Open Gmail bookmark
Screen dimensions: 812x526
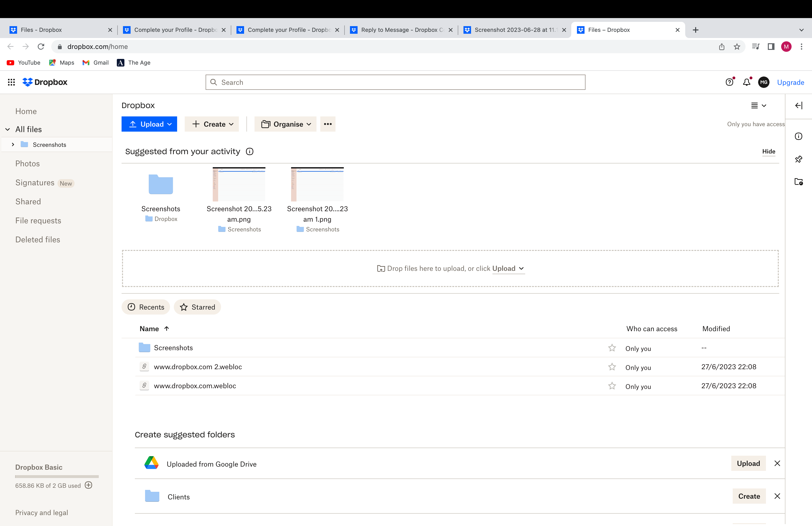coord(95,63)
